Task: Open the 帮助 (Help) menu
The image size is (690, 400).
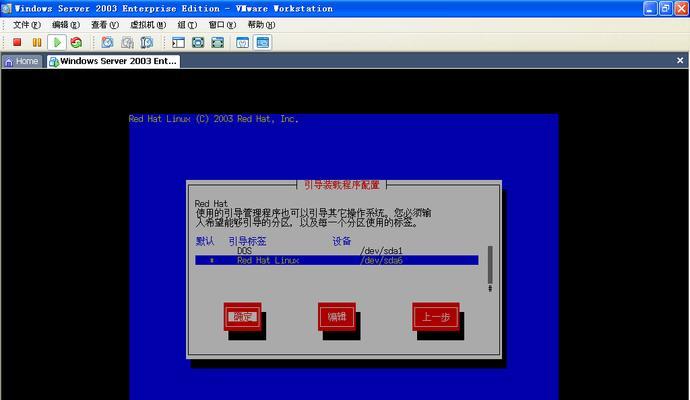Action: pyautogui.click(x=261, y=25)
